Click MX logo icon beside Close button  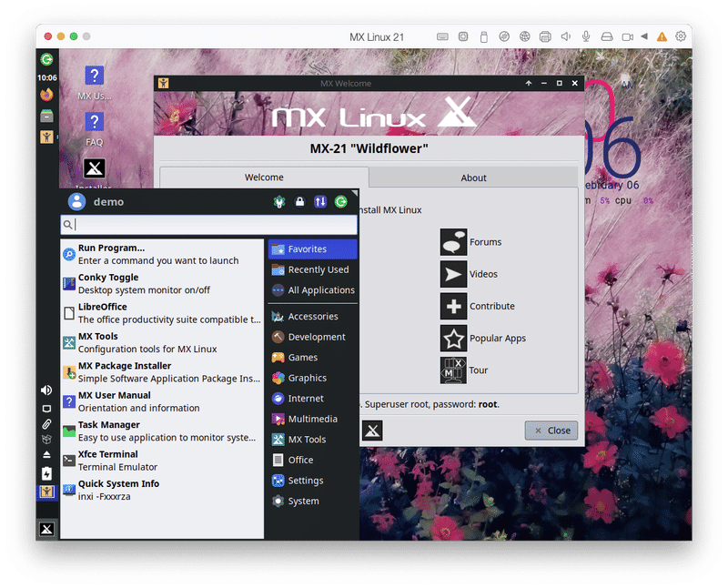coord(372,431)
